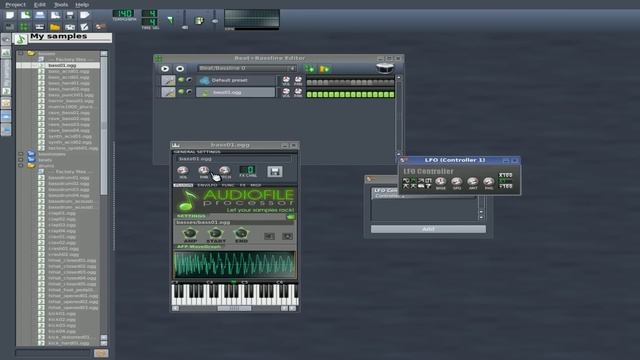Select the square wave shape in LFO Controller
Screen dimensions: 640x360
coord(428,180)
